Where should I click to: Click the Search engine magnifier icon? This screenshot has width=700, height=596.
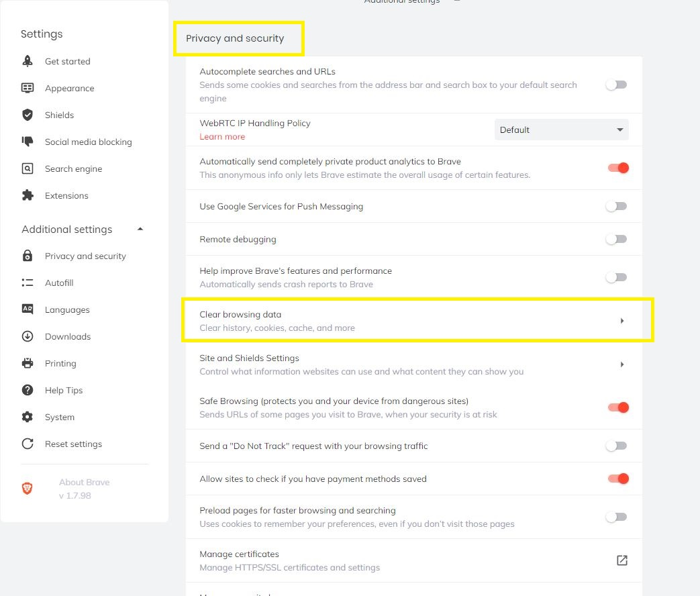[x=28, y=168]
